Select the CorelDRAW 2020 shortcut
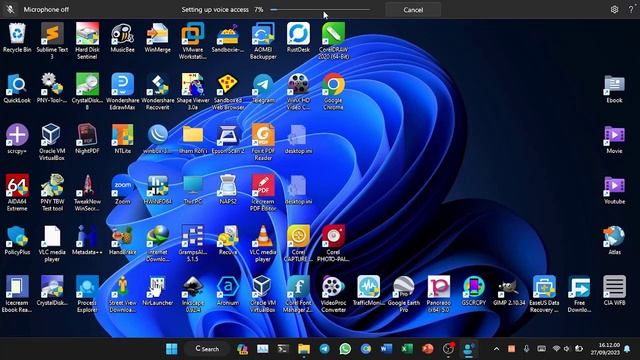This screenshot has height=360, width=640. [333, 41]
